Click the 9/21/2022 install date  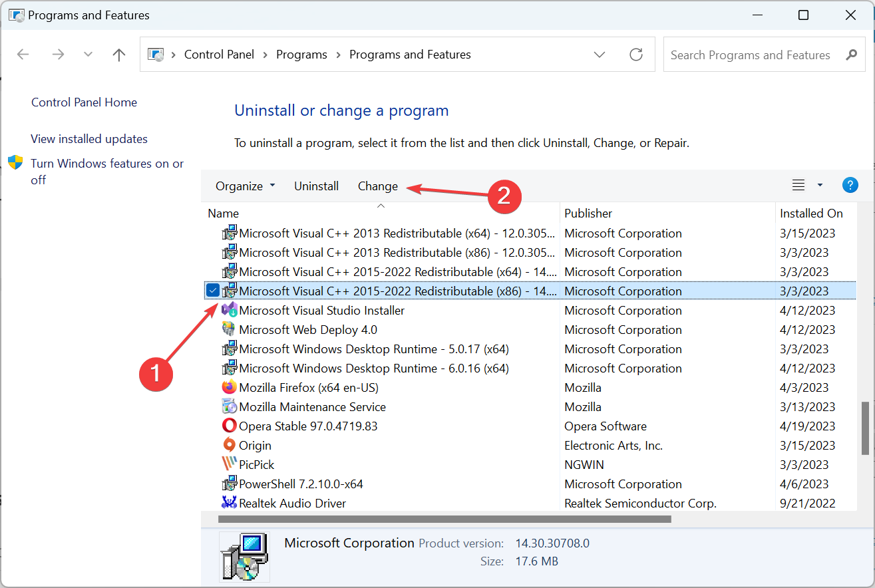(808, 504)
